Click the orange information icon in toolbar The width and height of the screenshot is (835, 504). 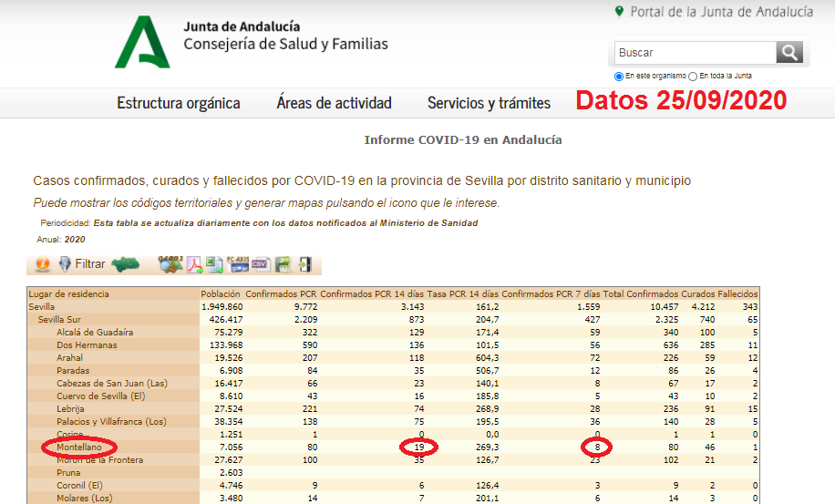click(42, 264)
